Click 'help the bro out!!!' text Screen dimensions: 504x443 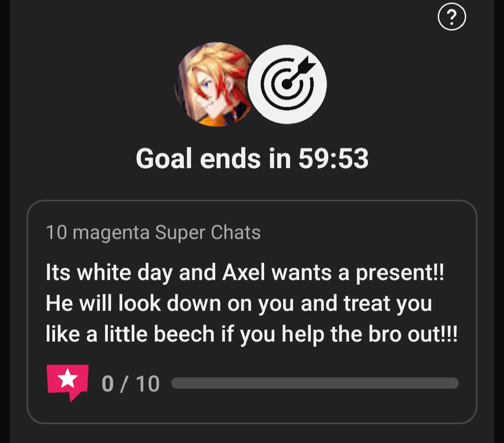click(370, 334)
